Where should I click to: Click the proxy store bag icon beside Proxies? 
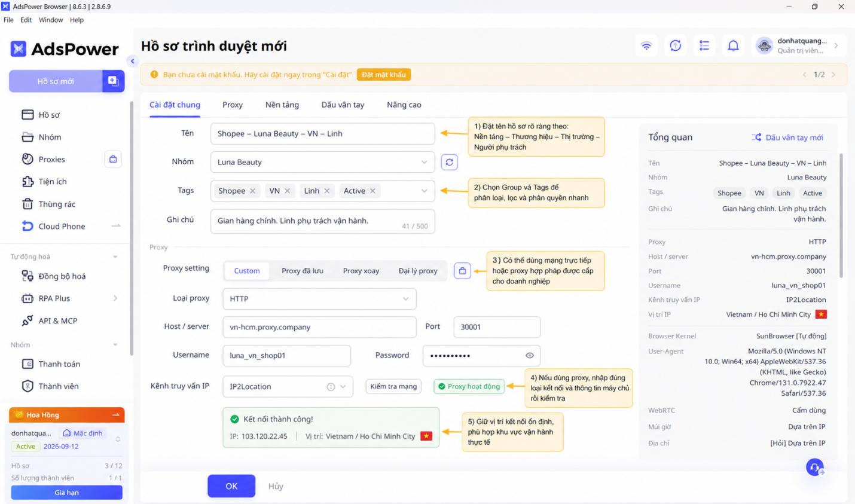113,159
